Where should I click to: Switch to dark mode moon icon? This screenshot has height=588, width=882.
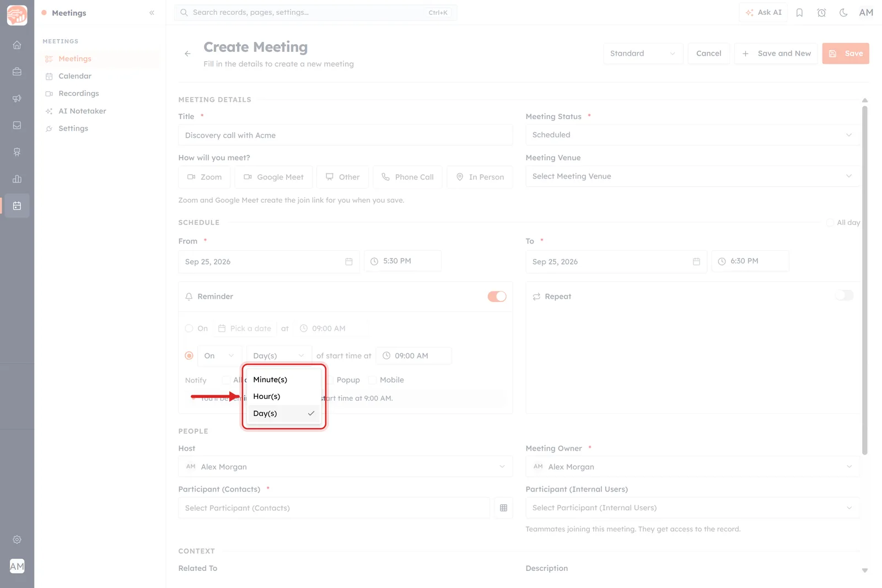click(843, 13)
